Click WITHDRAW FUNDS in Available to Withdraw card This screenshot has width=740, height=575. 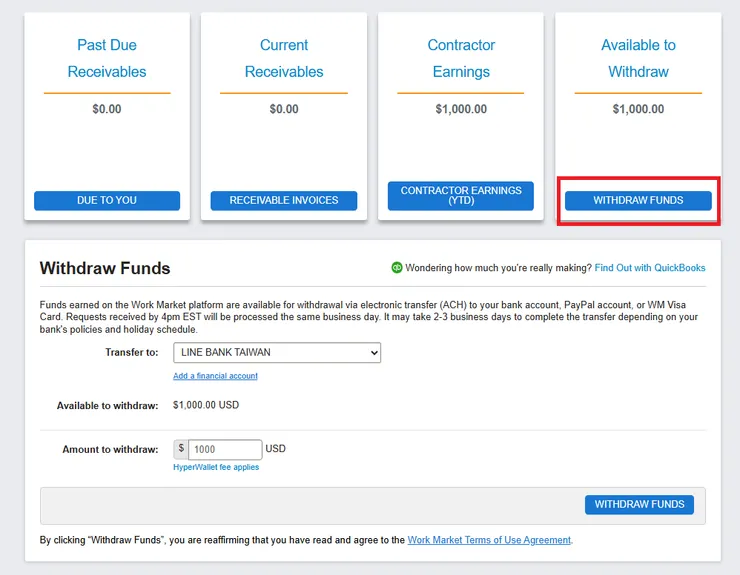point(638,200)
